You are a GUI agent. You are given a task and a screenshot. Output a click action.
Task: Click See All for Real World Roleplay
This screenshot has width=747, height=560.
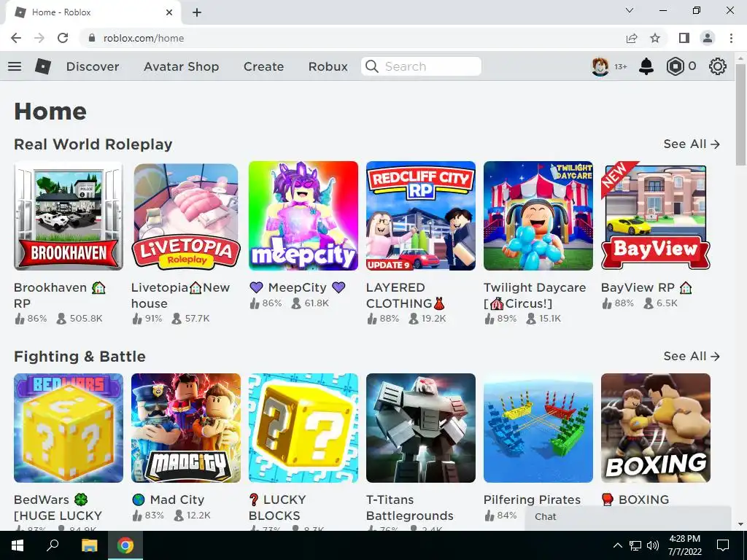coord(692,144)
